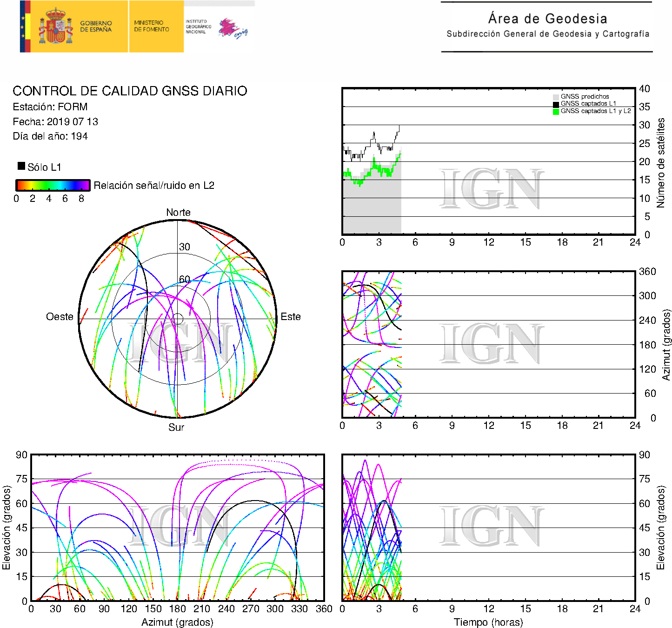Click Subdirección General de Geodesia y Cartografía
The height and width of the screenshot is (628, 672).
coord(547,34)
